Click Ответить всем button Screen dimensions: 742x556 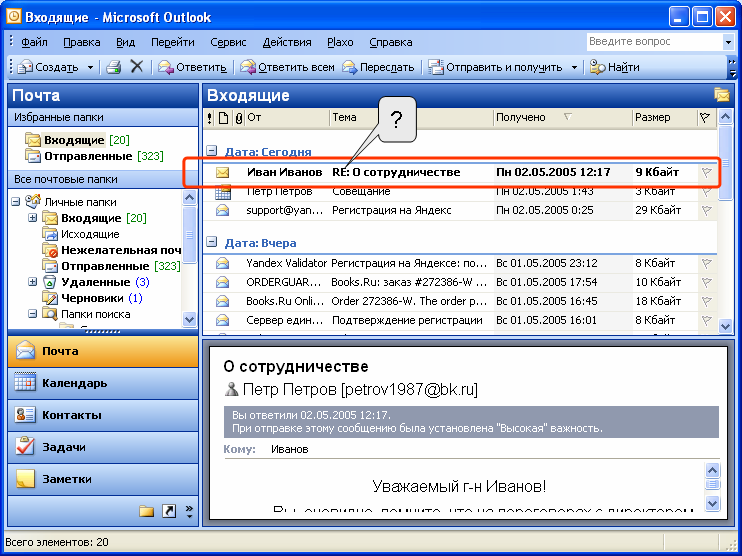point(287,67)
